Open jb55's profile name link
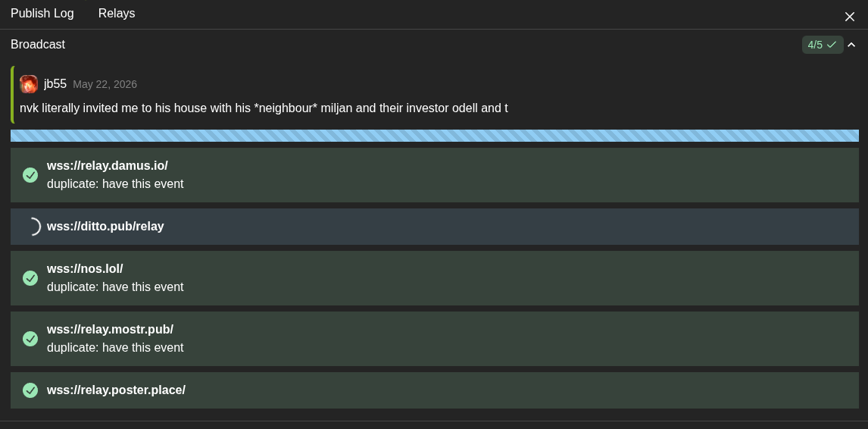The width and height of the screenshot is (868, 429). point(55,84)
